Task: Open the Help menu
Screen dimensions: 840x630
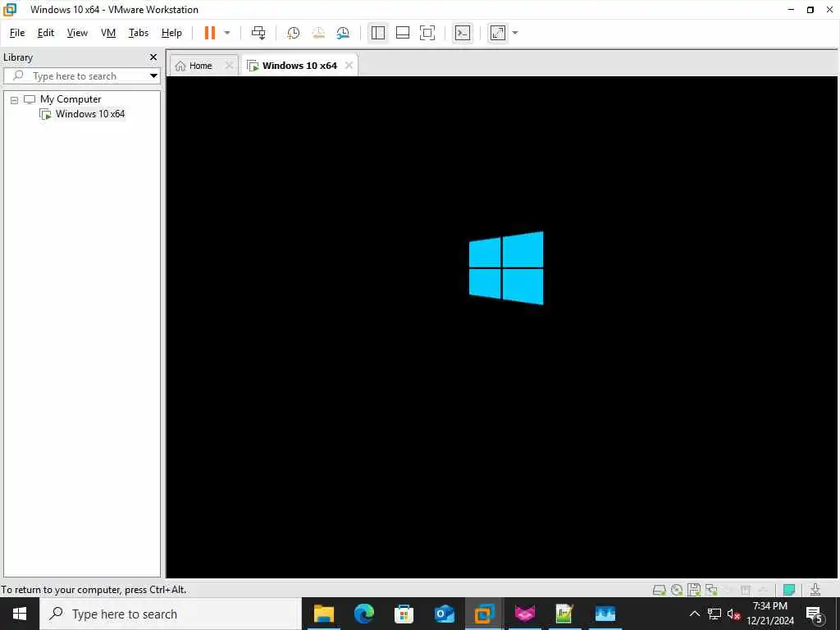Action: click(x=171, y=33)
